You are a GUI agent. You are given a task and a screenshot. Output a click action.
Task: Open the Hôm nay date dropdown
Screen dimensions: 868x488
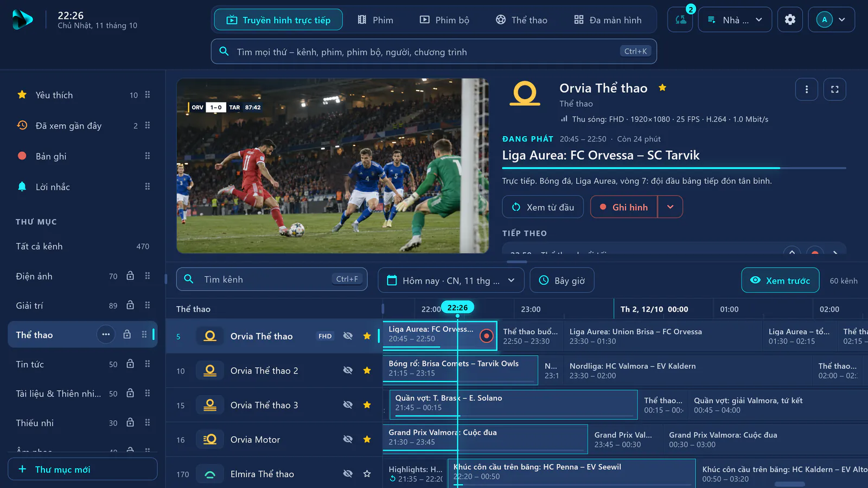[x=451, y=280]
